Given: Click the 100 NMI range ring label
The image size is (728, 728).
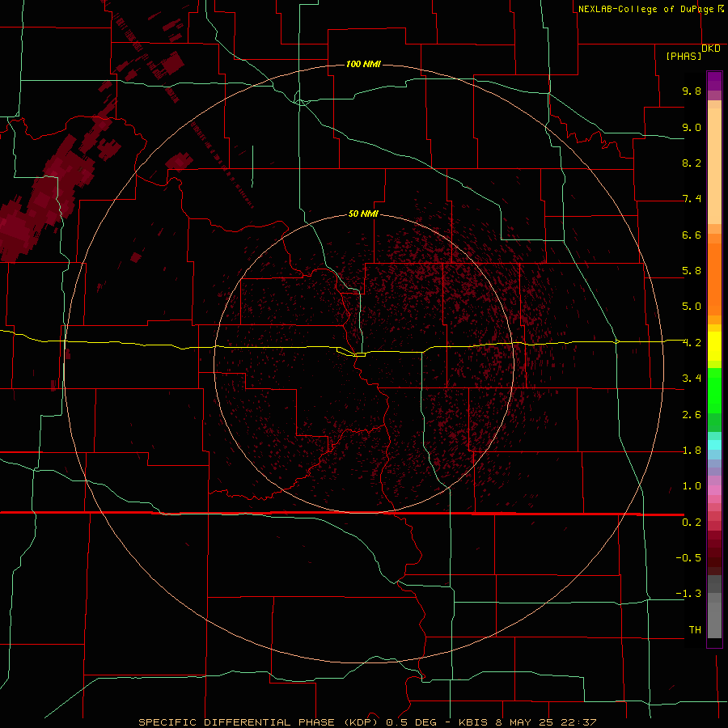Looking at the screenshot, I should point(363,64).
